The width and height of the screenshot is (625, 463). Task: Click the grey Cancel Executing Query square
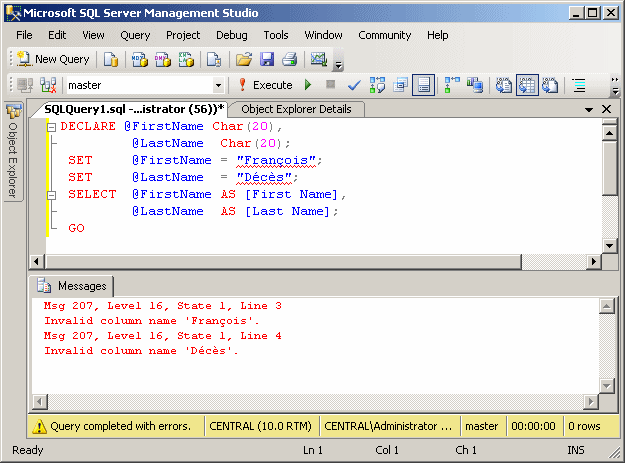[x=330, y=84]
